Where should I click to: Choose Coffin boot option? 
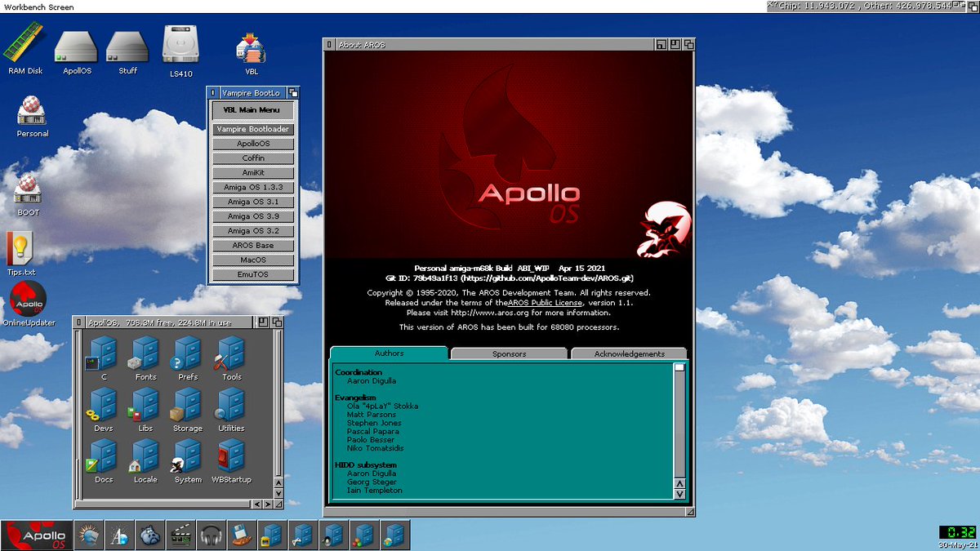coord(253,158)
